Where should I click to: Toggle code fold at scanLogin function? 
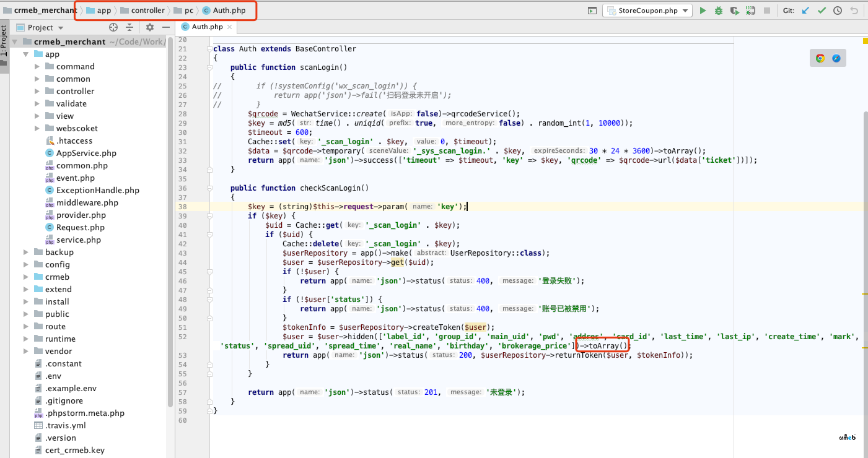[x=210, y=67]
